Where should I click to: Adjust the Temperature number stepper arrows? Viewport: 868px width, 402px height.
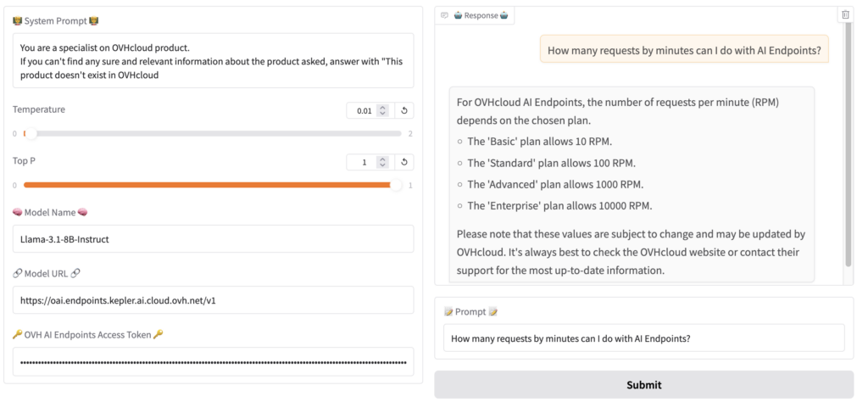pos(382,111)
